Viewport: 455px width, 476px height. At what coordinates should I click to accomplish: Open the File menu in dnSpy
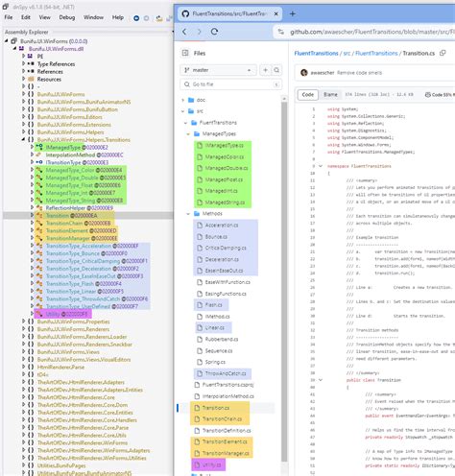coord(9,17)
